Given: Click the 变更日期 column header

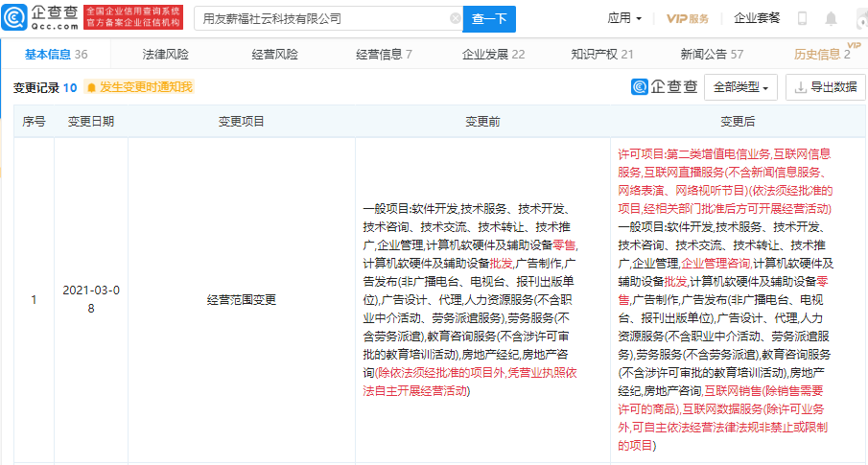Looking at the screenshot, I should pos(91,121).
